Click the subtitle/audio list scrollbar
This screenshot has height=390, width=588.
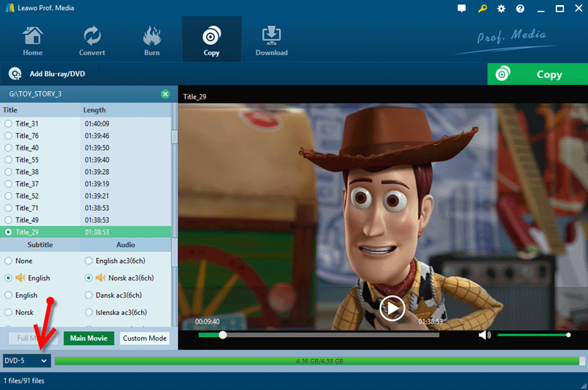pos(174,253)
